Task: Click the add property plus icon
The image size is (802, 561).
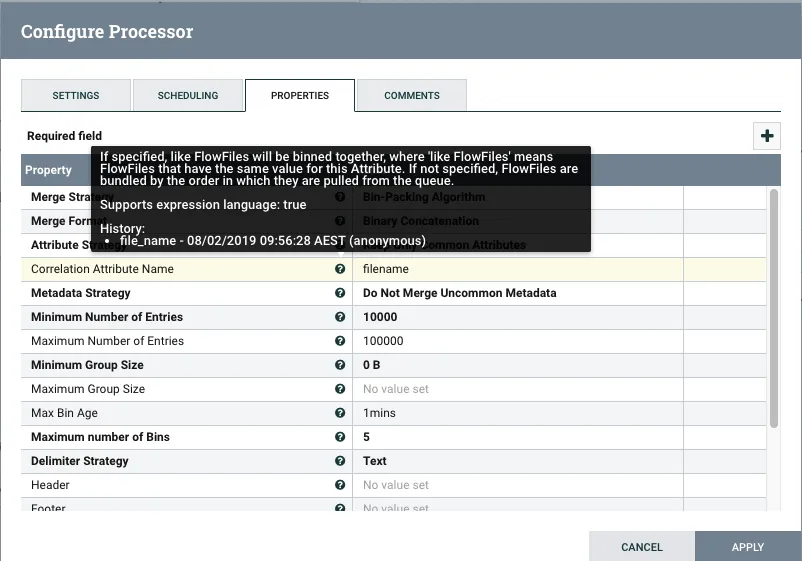Action: click(x=767, y=136)
